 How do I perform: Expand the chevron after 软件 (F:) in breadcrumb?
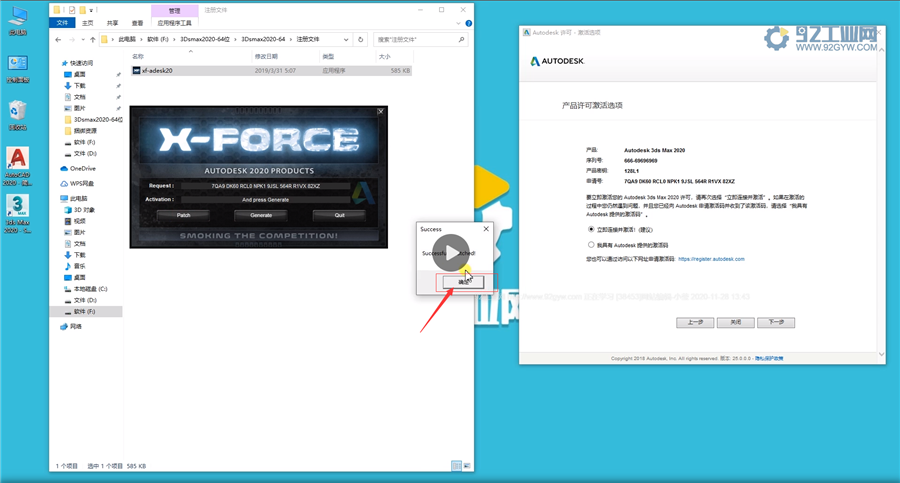click(x=174, y=40)
